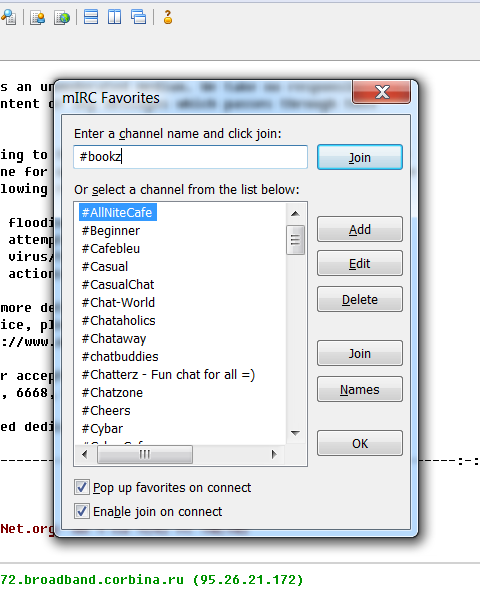
Task: Click the channel name input containing #bookz
Action: (x=191, y=157)
